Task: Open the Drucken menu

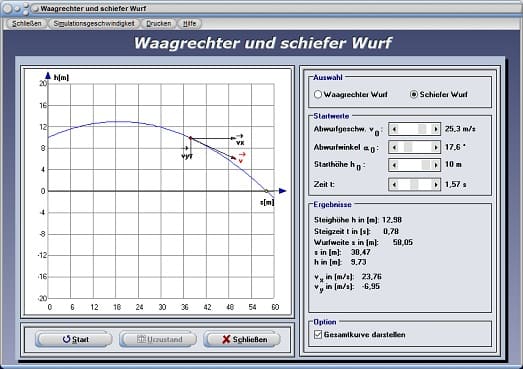Action: (x=159, y=24)
